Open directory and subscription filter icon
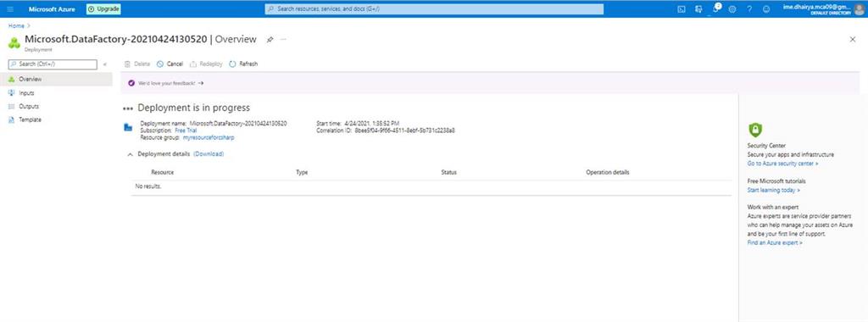 [698, 8]
